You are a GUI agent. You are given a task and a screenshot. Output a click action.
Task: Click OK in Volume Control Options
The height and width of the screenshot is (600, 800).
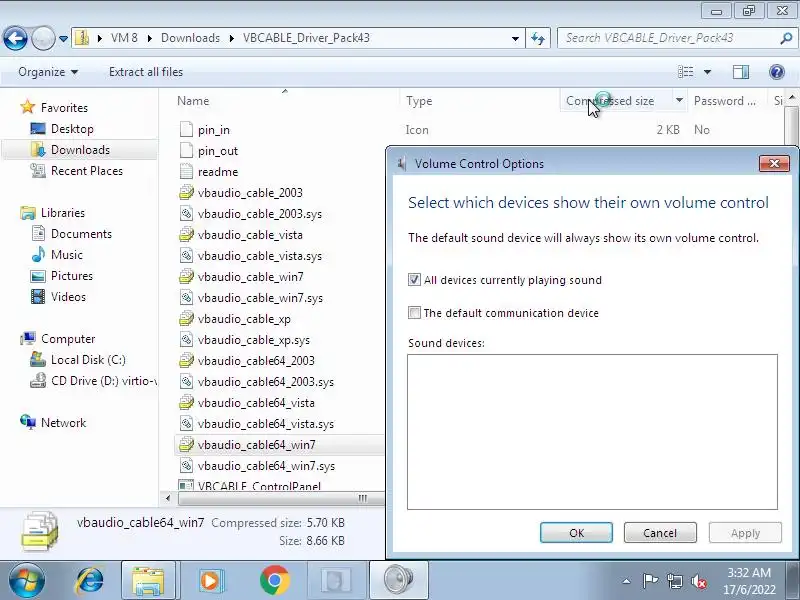point(576,533)
